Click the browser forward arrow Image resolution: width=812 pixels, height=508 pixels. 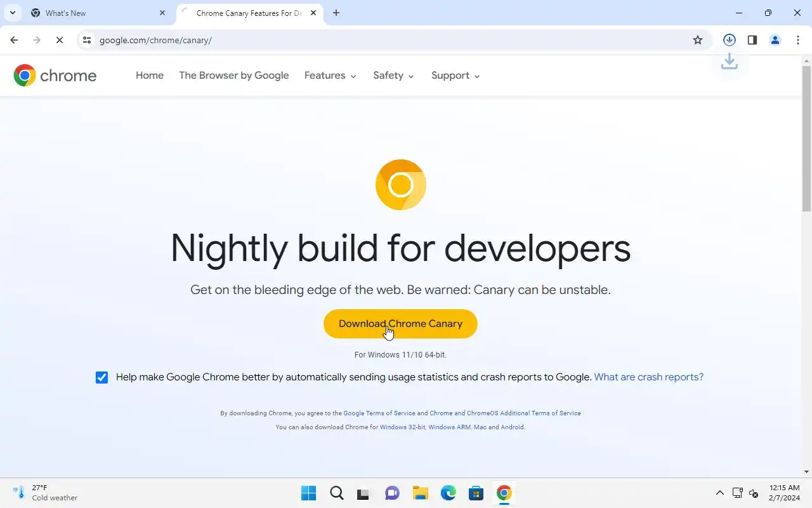pos(37,40)
